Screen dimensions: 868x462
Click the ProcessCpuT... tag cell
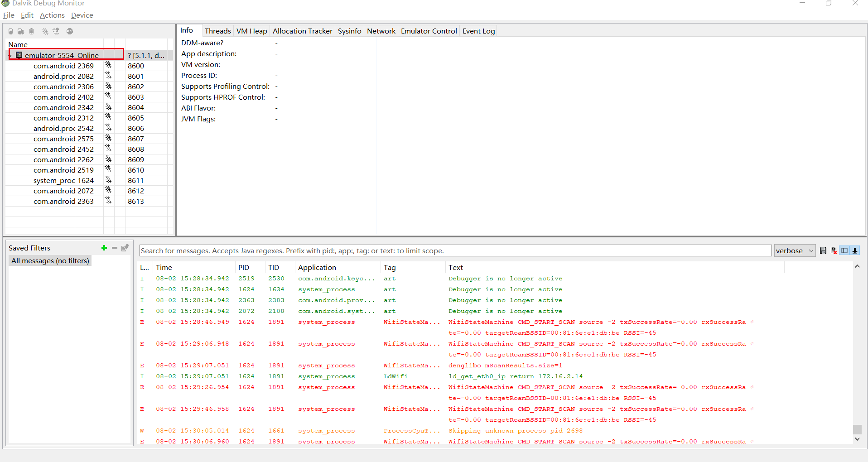(x=412, y=431)
